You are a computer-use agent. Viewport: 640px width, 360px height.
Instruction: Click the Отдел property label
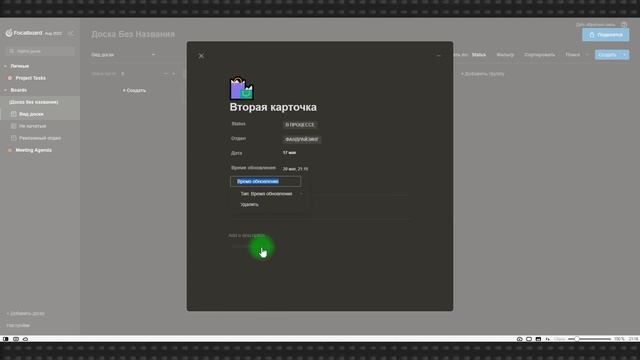click(x=238, y=138)
